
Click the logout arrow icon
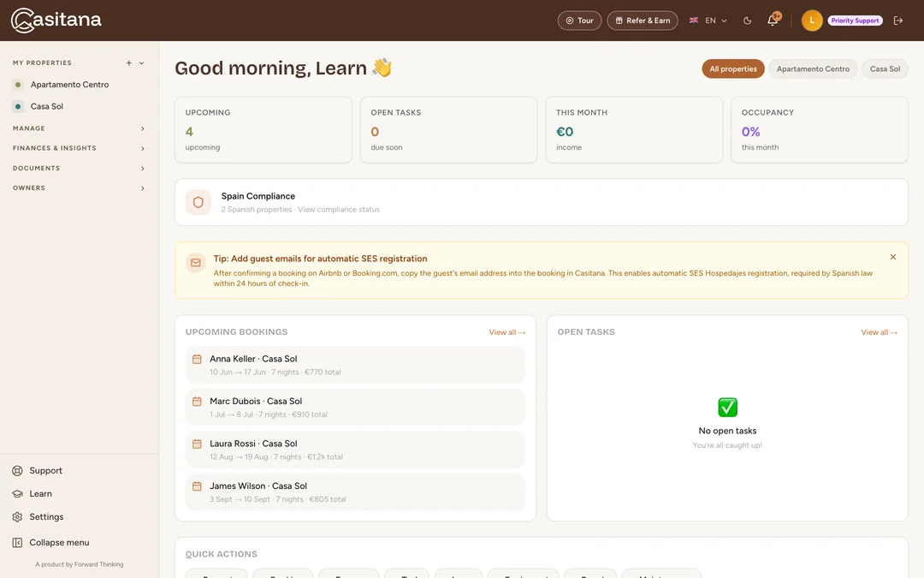click(898, 21)
